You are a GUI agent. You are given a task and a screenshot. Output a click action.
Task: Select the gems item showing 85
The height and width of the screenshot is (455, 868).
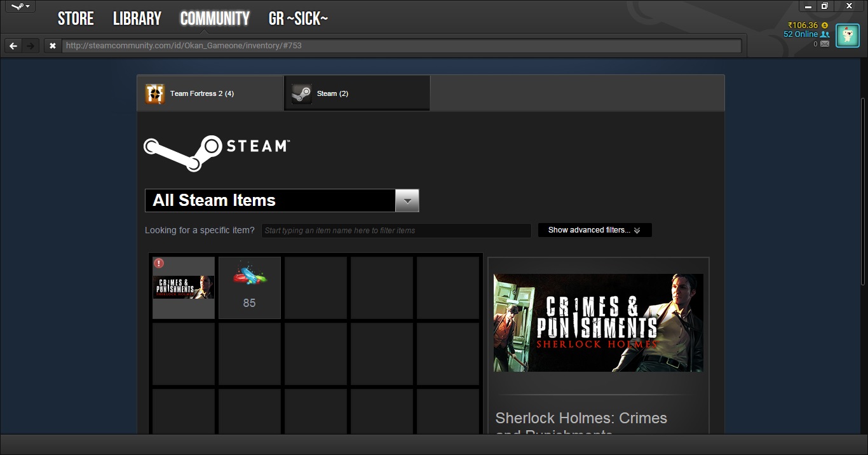point(249,287)
